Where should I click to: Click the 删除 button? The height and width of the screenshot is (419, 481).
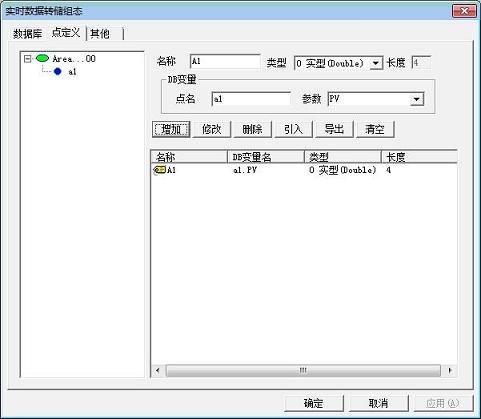pos(253,129)
